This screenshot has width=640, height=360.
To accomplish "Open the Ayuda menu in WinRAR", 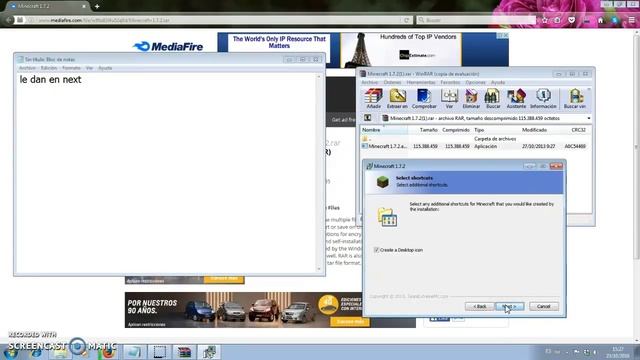I will tap(498, 82).
